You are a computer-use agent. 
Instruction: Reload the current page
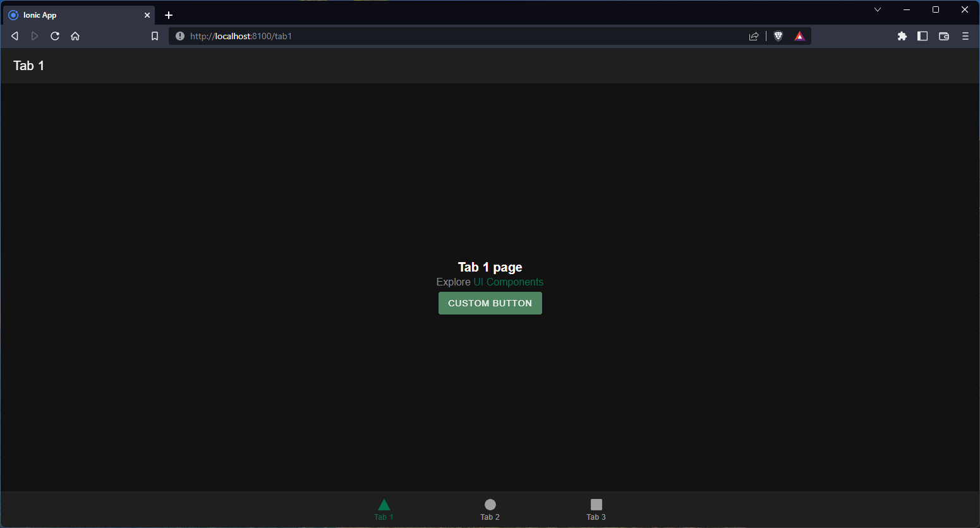(55, 36)
